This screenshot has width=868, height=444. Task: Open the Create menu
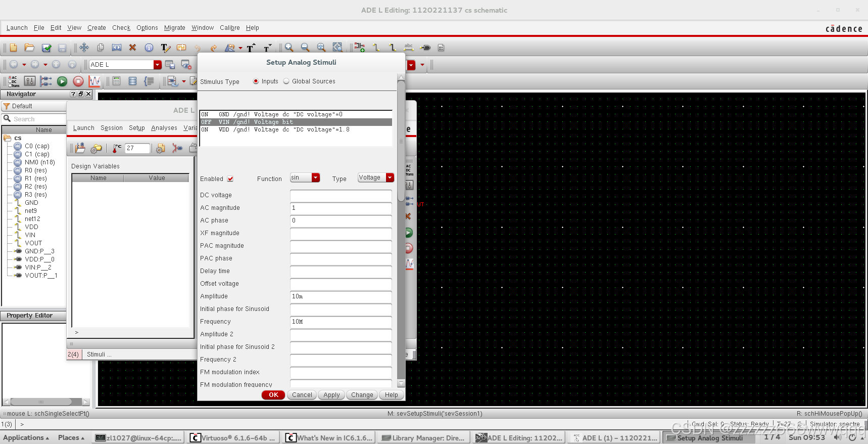(x=97, y=28)
